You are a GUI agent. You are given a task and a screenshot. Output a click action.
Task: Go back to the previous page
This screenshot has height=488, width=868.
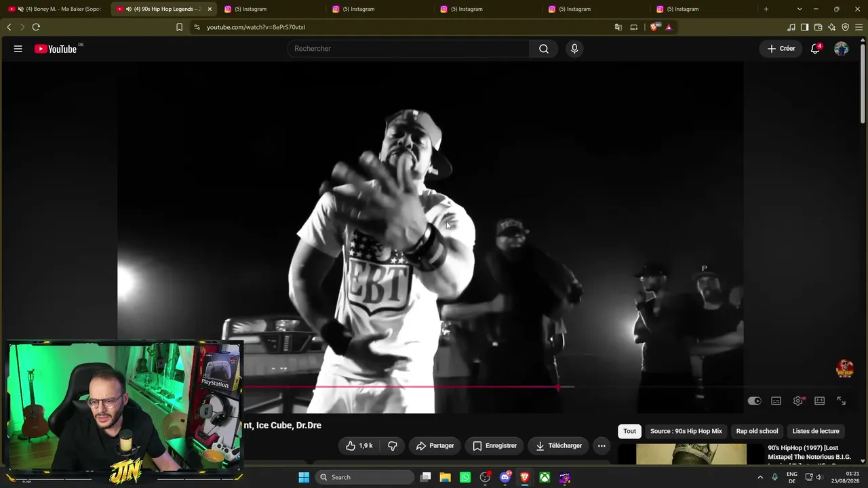9,27
